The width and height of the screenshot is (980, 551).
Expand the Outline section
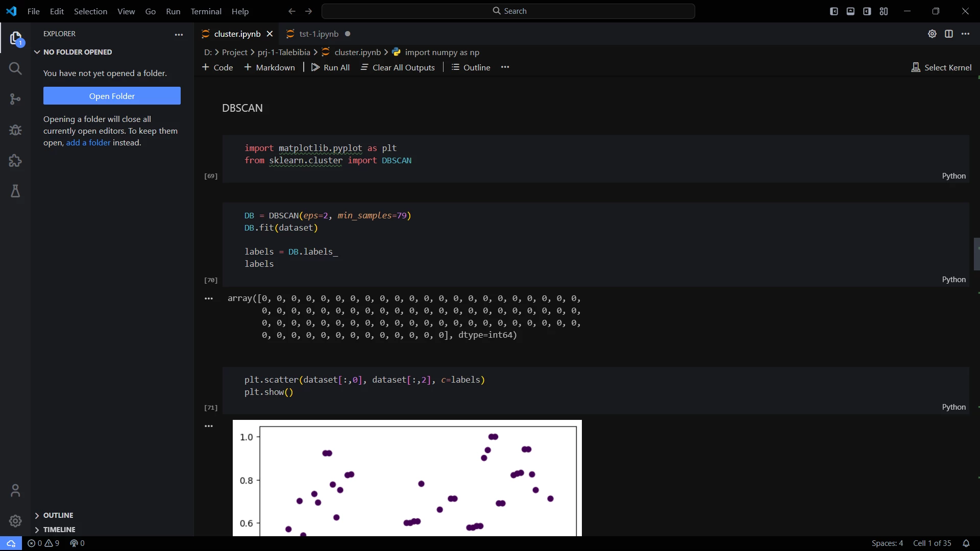58,515
